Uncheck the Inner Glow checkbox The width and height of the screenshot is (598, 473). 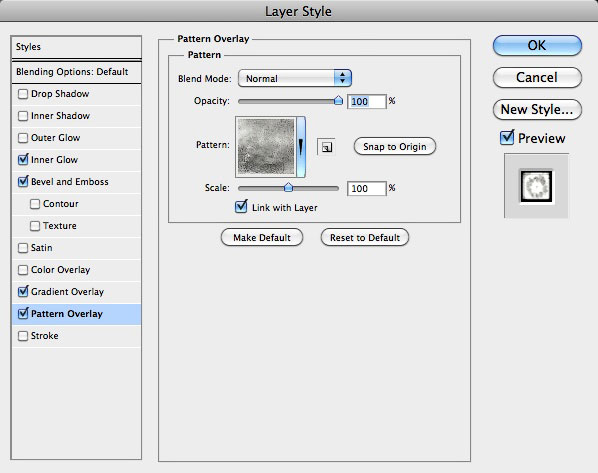point(23,159)
